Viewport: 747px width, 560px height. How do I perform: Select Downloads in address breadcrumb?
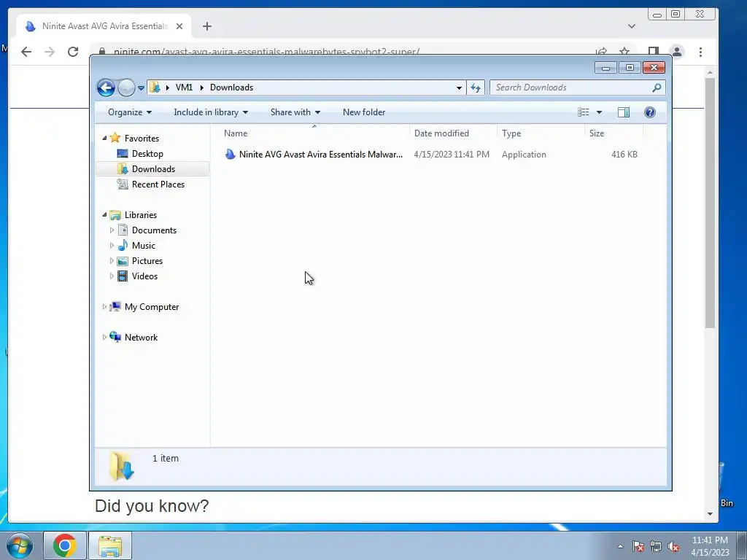pos(231,87)
